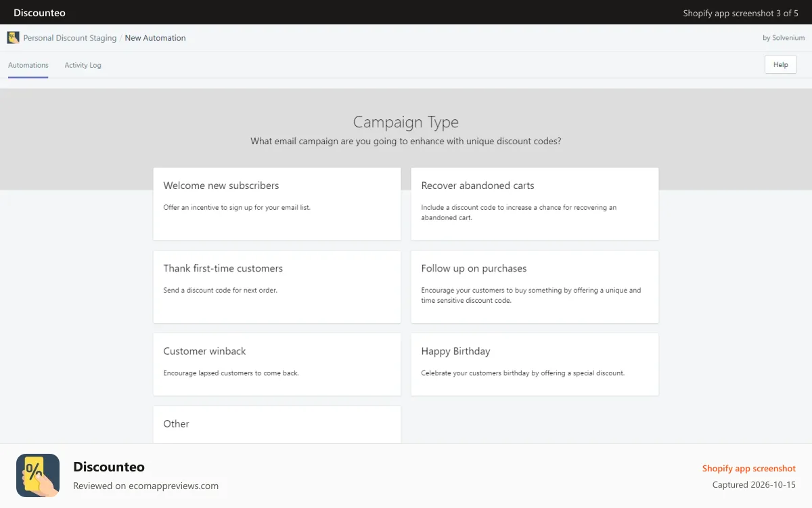Click 'Captured 2026-10-15' text
Image resolution: width=812 pixels, height=508 pixels.
754,485
